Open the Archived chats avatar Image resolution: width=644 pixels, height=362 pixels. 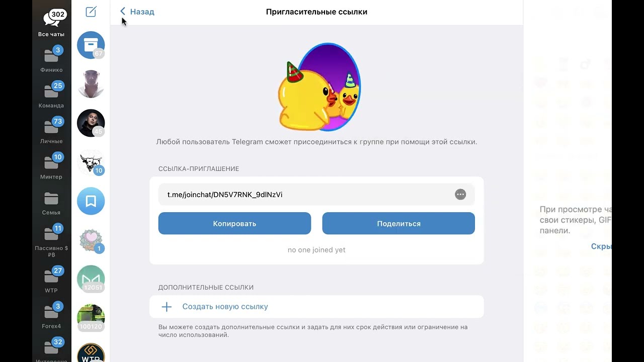click(91, 45)
